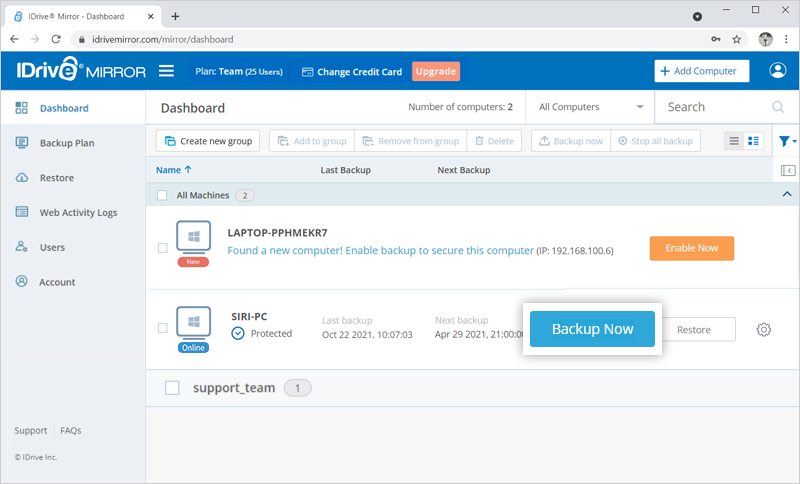Check the LAPTOP-PPHMEKR7 checkbox
The height and width of the screenshot is (484, 800).
(x=162, y=248)
